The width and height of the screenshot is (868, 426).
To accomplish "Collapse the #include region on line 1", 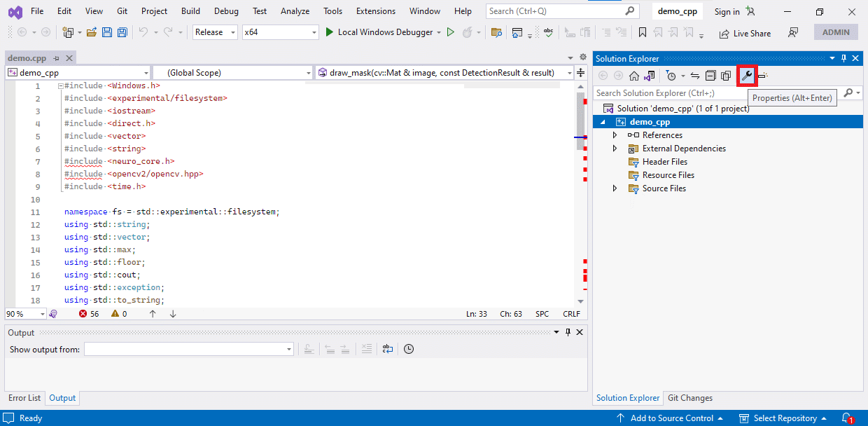I will [x=60, y=85].
